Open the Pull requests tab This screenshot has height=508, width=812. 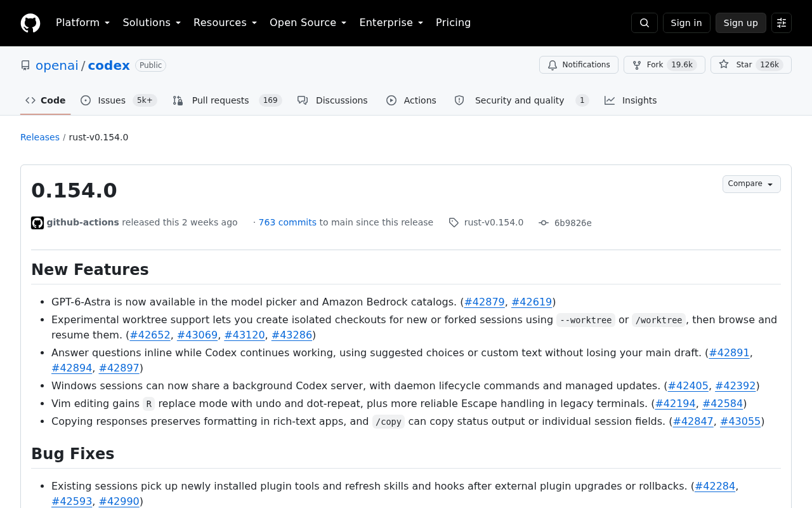tap(227, 100)
